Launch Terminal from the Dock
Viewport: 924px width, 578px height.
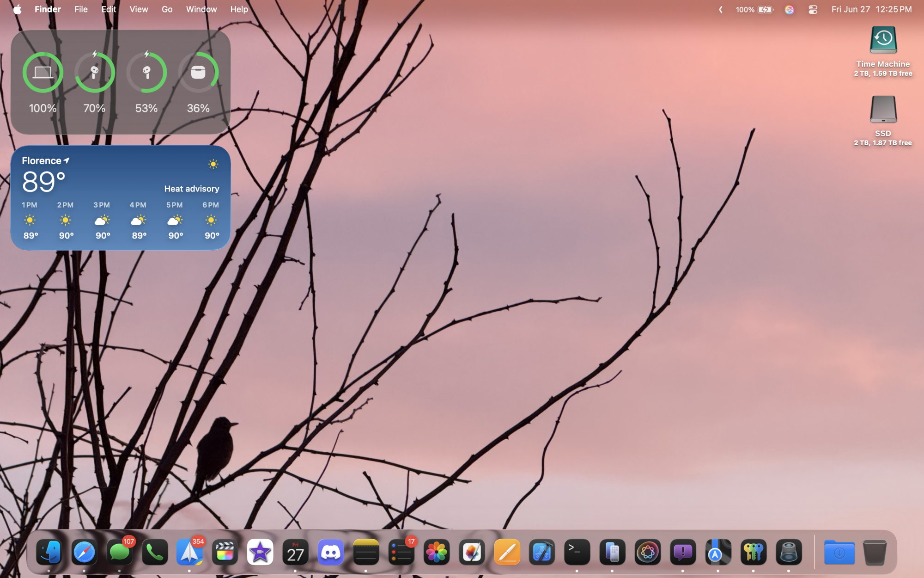(x=577, y=552)
